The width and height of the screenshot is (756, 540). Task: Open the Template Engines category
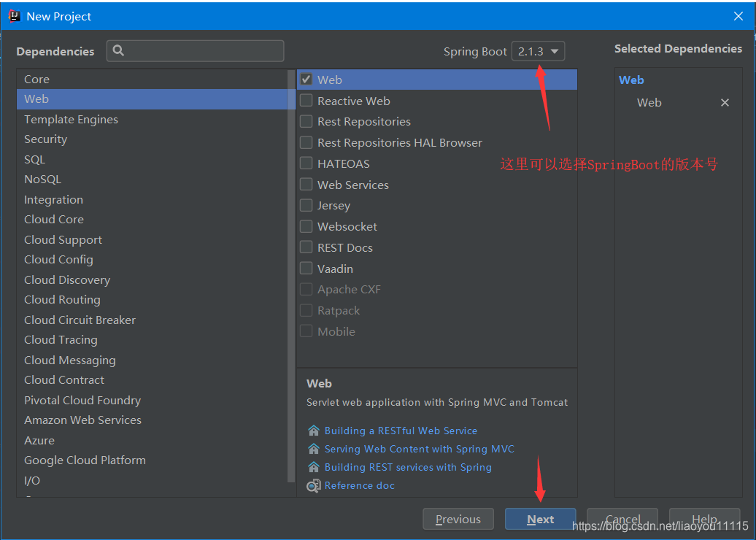click(152, 119)
